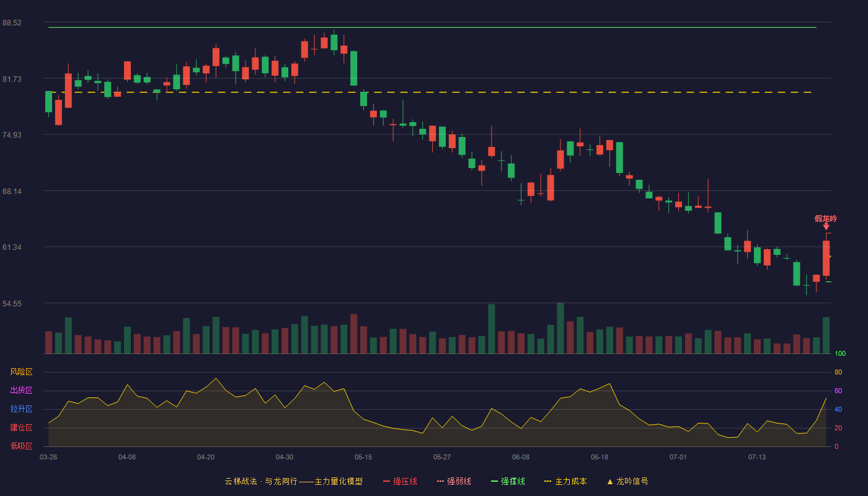Toggle the 强撑线 legend item
868x496 pixels.
pyautogui.click(x=508, y=481)
